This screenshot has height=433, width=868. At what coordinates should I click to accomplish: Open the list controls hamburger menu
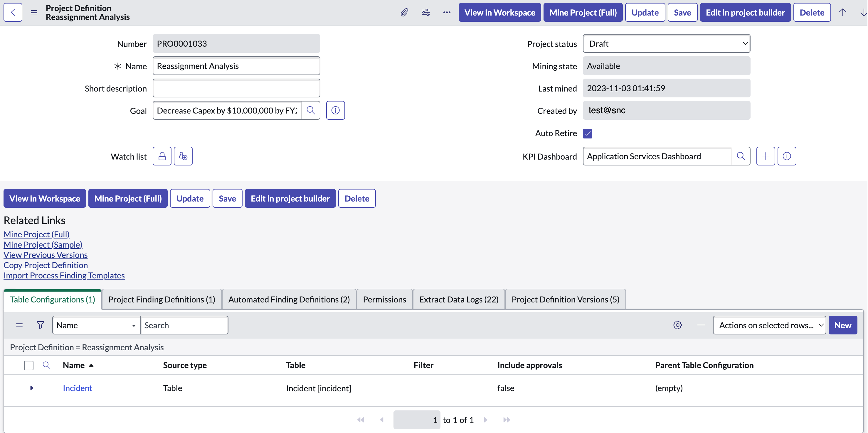coord(19,325)
